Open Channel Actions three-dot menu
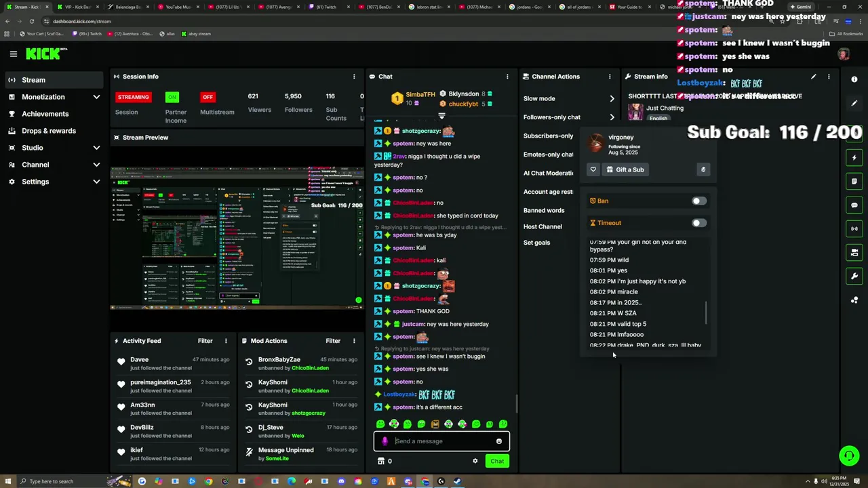The height and width of the screenshot is (488, 868). click(x=610, y=77)
